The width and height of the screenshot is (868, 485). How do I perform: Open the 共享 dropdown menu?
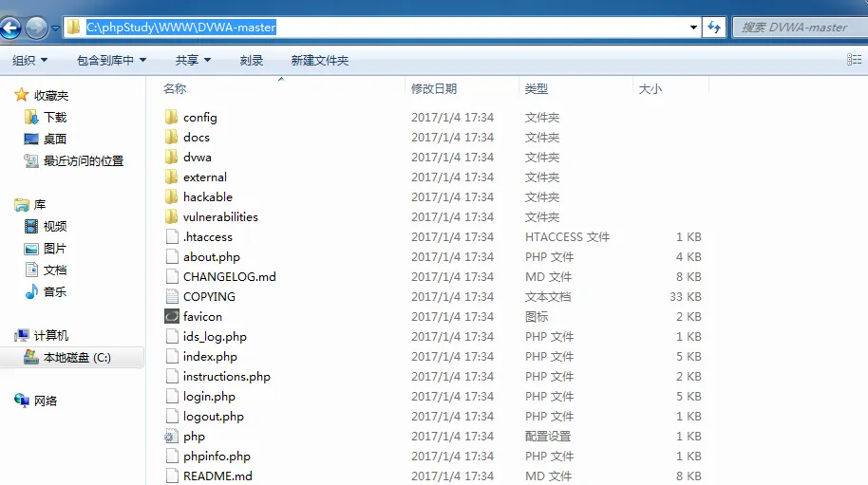[193, 61]
